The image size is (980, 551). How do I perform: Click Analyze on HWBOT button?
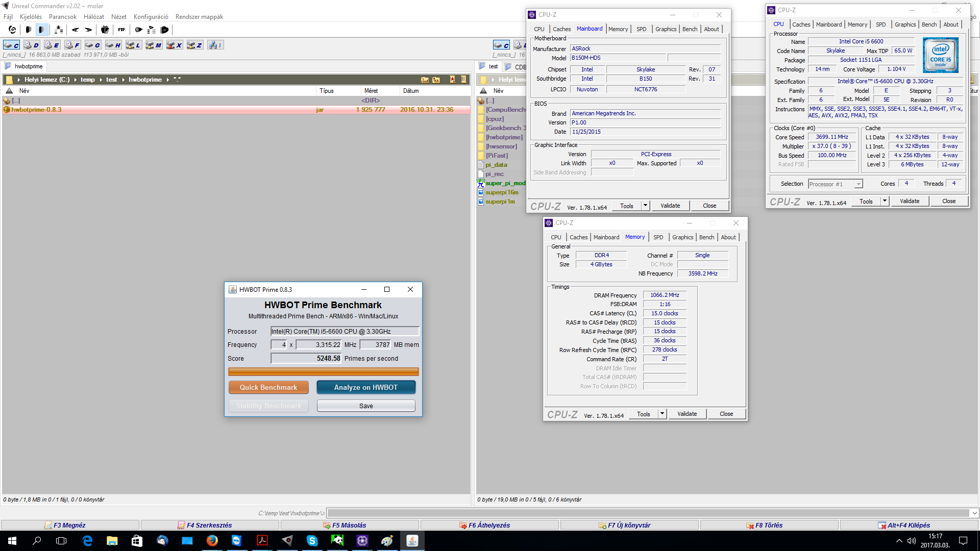366,387
